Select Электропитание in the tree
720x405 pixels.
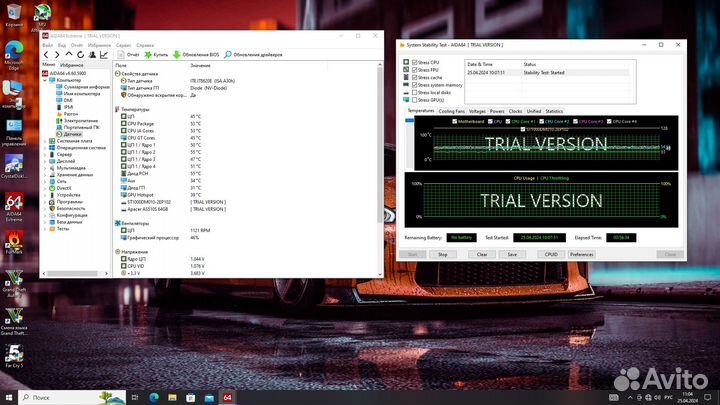(x=77, y=120)
